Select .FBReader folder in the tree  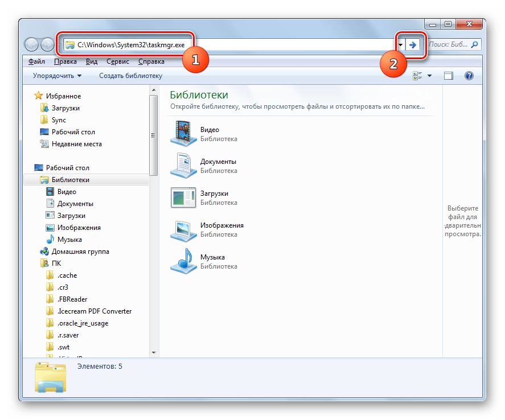tap(72, 299)
